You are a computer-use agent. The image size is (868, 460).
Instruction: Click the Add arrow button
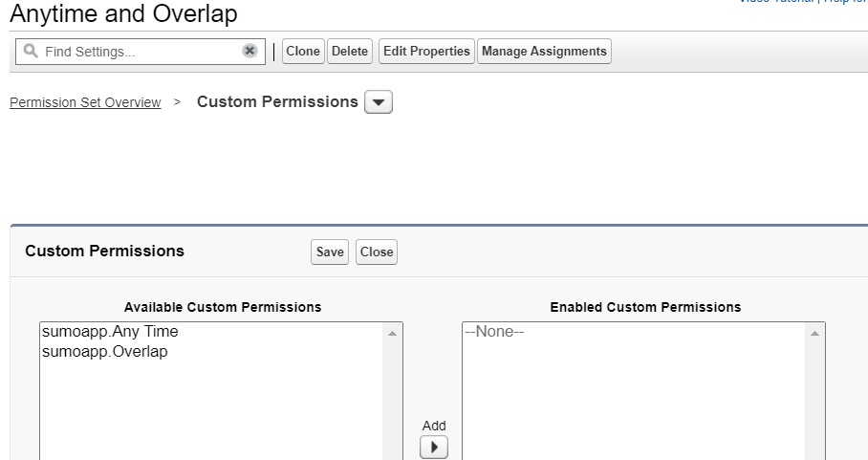(x=434, y=447)
